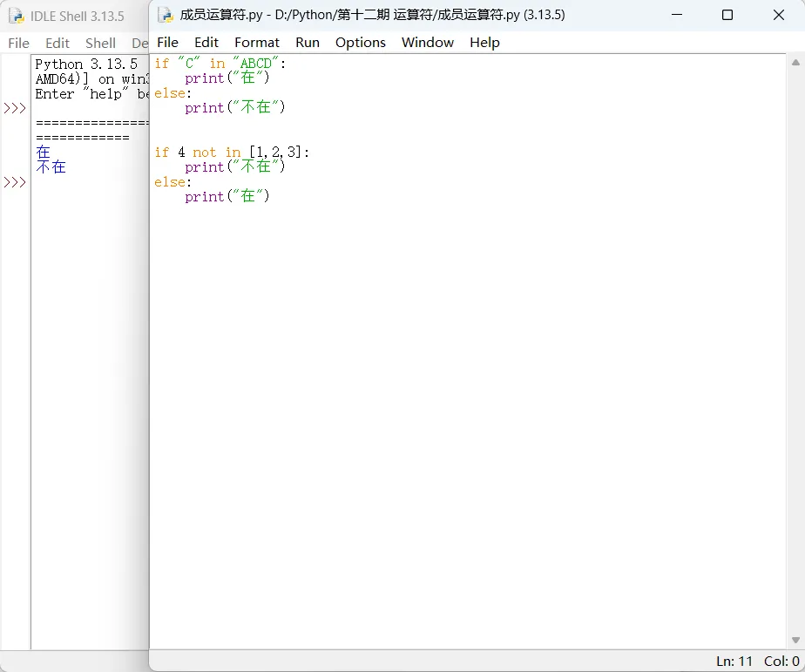Click the first print("不在") statement

(234, 107)
